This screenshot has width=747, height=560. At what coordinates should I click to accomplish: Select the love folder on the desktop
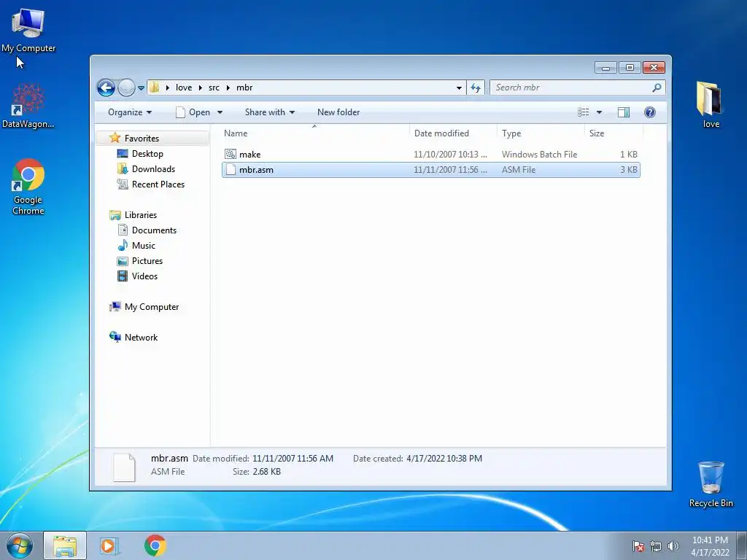point(711,105)
